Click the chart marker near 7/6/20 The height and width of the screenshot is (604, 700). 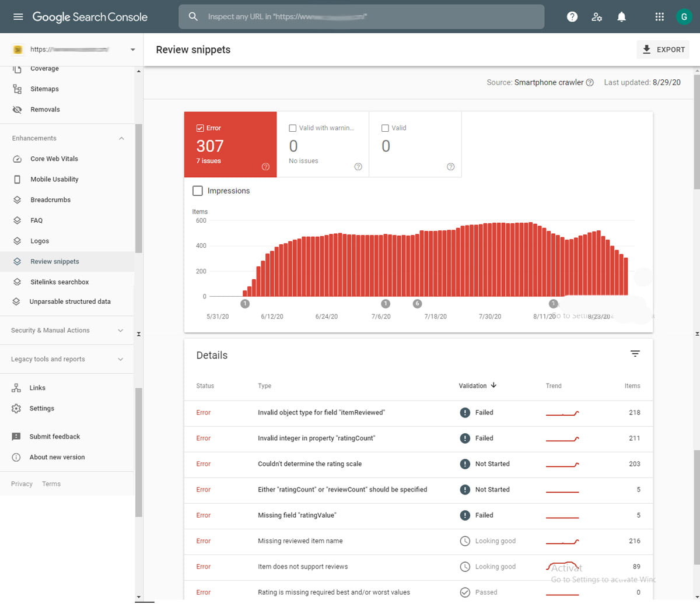pyautogui.click(x=385, y=304)
